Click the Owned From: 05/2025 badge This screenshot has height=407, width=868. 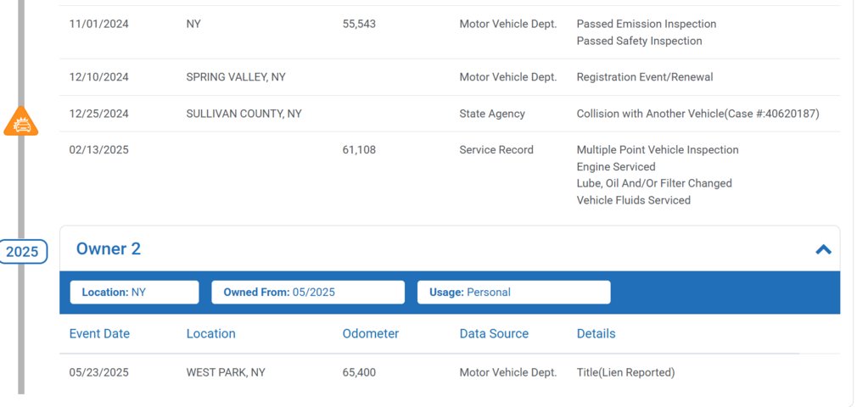coord(307,293)
